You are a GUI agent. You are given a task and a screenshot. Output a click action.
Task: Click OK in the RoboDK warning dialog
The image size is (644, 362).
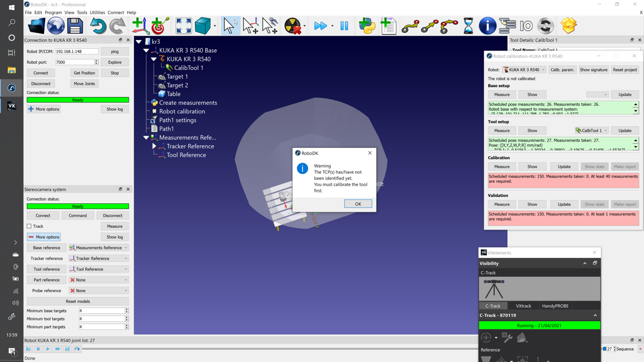358,204
